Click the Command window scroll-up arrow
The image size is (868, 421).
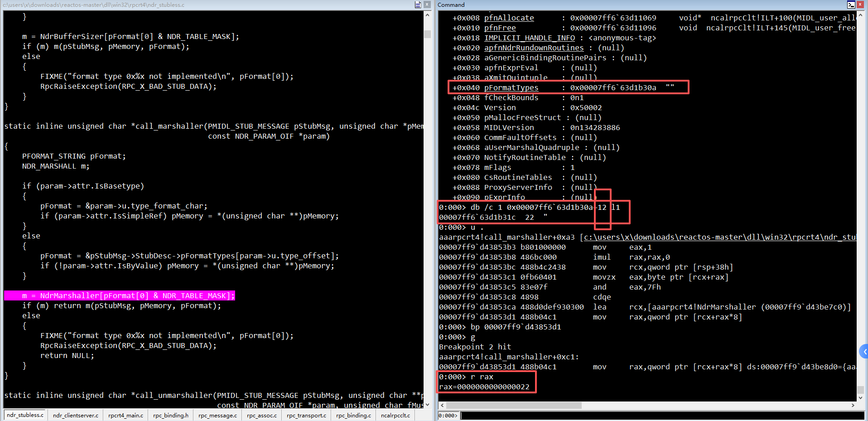pyautogui.click(x=860, y=15)
